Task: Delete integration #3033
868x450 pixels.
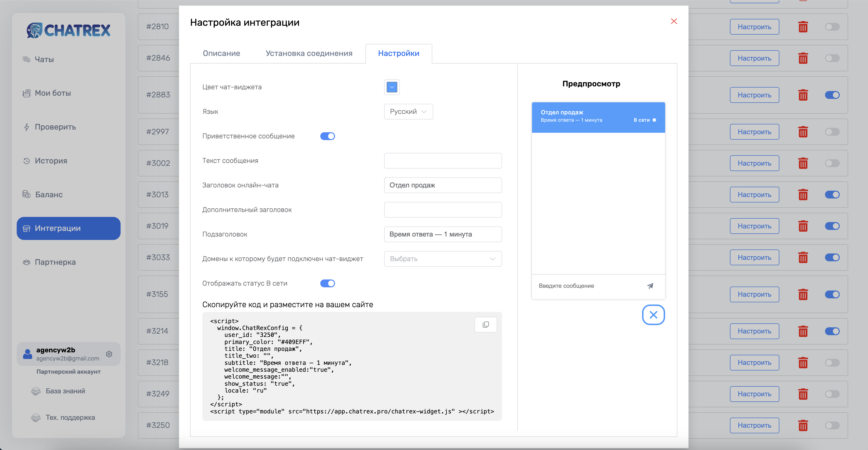Action: coord(803,257)
